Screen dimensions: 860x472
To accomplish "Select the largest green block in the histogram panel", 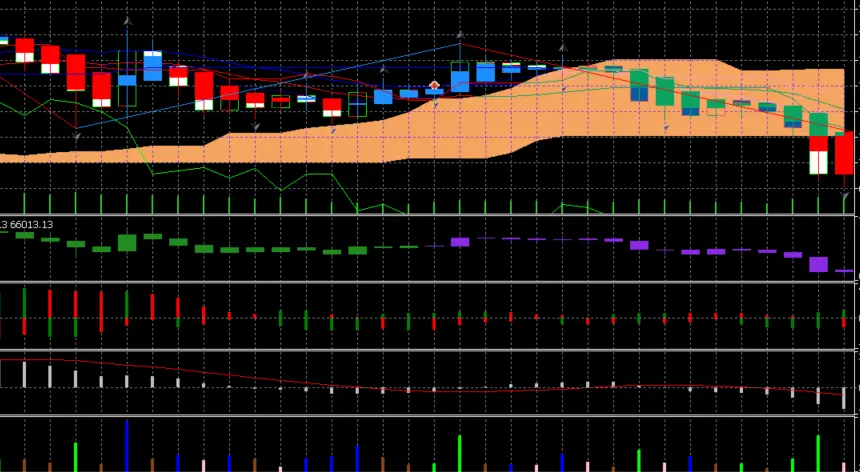I will 127,242.
